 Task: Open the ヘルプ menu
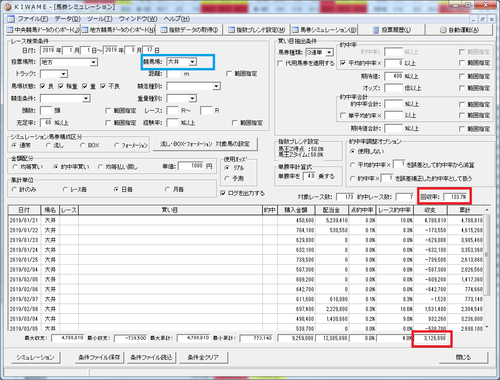[x=177, y=19]
